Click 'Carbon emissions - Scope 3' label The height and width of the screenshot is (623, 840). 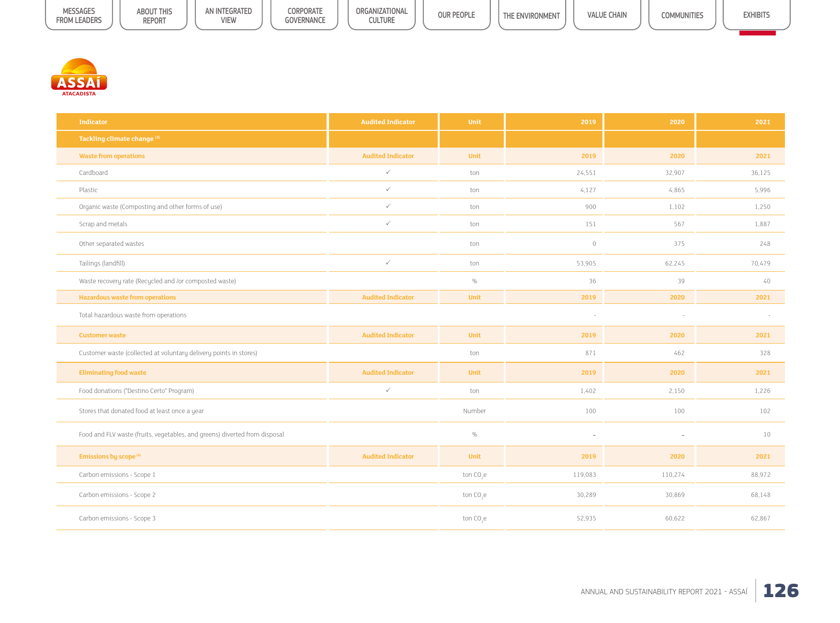(x=117, y=518)
